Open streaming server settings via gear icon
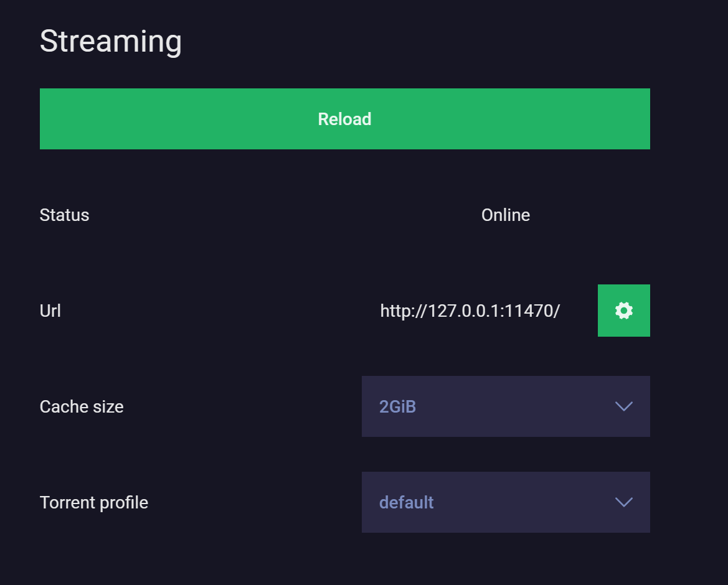728x585 pixels. coord(623,310)
